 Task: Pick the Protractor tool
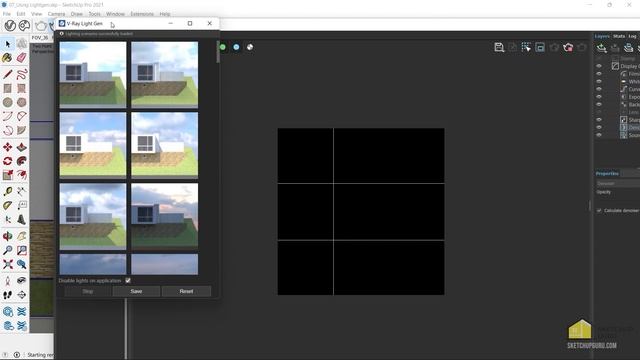(7, 205)
